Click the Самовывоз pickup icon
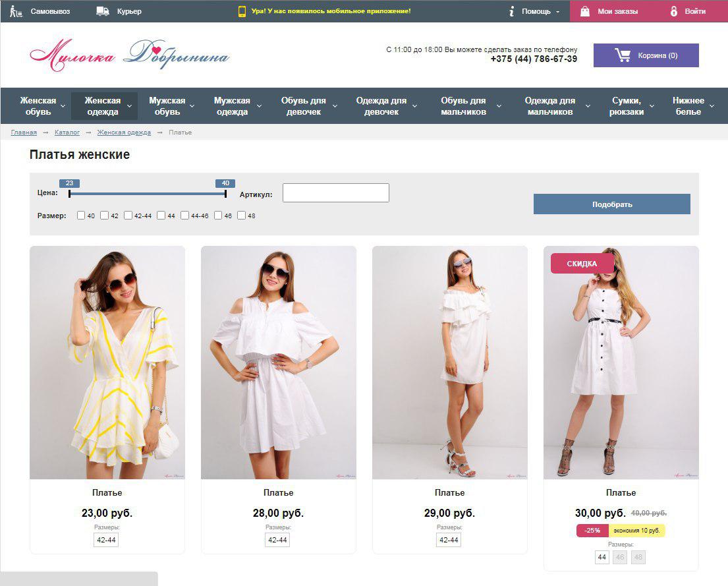The width and height of the screenshot is (728, 586). (x=16, y=11)
